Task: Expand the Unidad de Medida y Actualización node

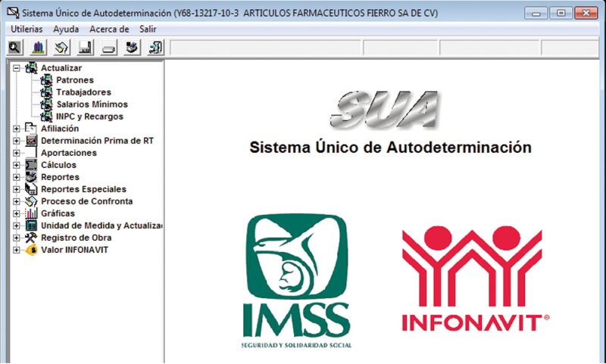Action: click(x=16, y=226)
